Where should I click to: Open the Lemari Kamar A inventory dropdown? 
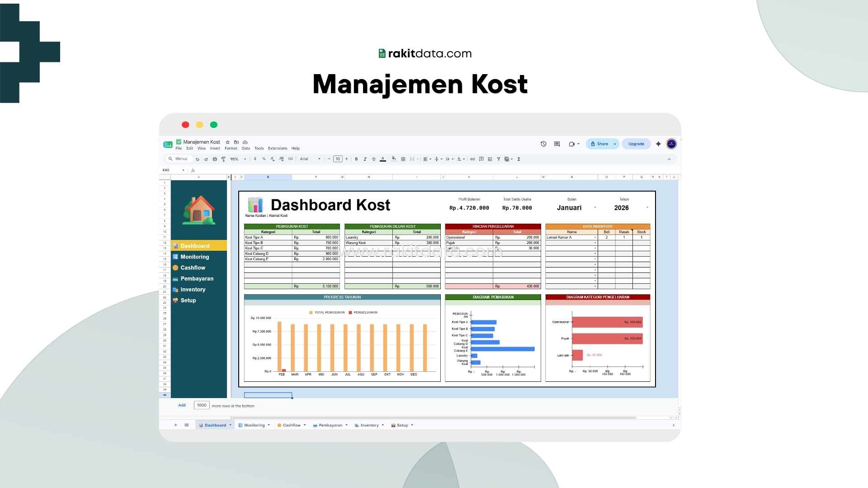pyautogui.click(x=595, y=237)
